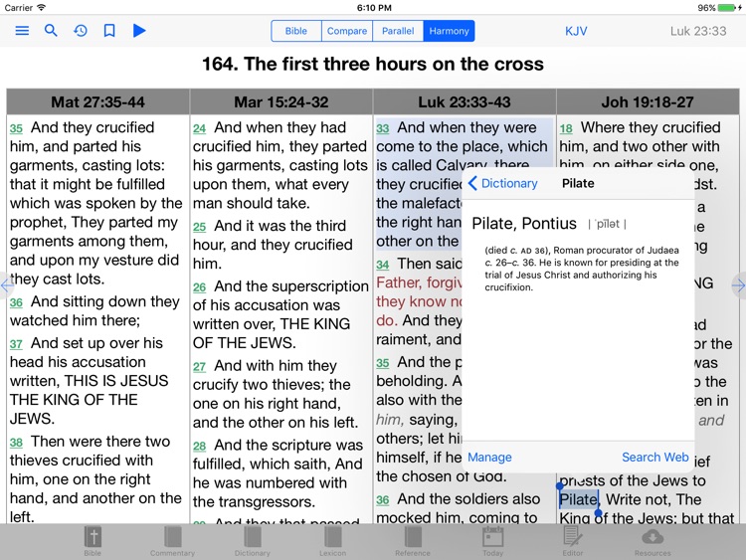Open the Commentary bottom tab
This screenshot has width=746, height=560.
pos(172,541)
